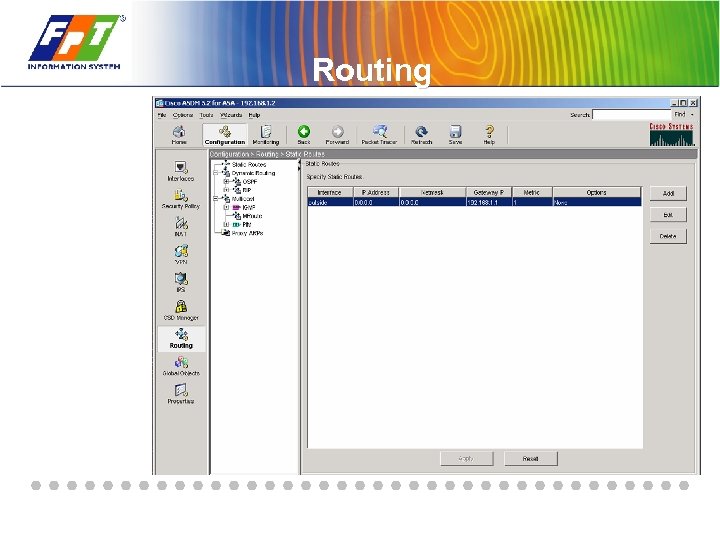Screen dimensions: 720x540
Task: Launch the Packet Tracer tool
Action: (x=379, y=135)
